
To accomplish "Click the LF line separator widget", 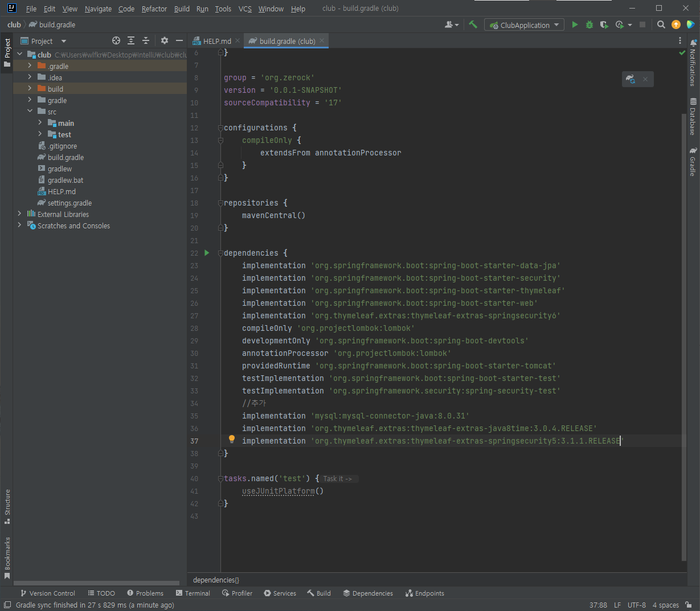I will point(617,605).
